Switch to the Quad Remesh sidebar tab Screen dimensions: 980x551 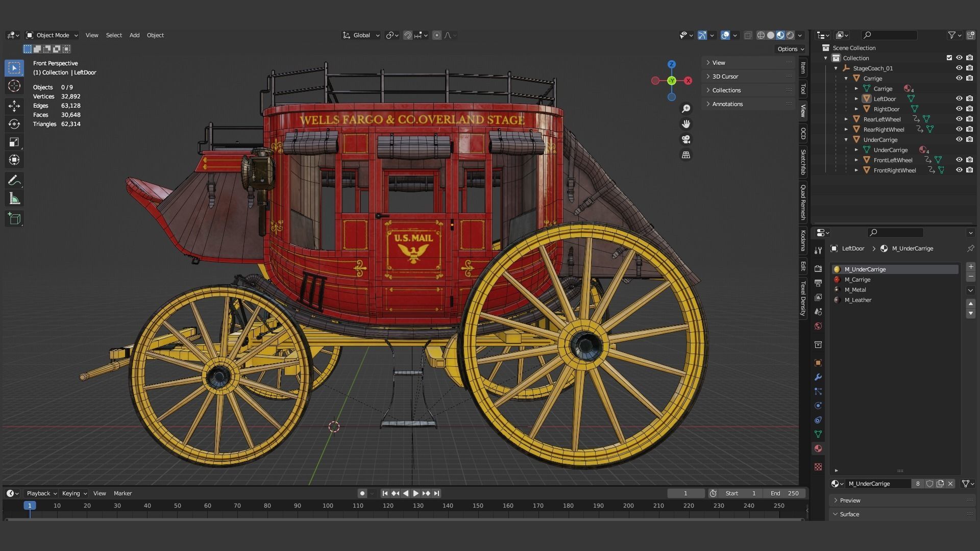coord(803,202)
